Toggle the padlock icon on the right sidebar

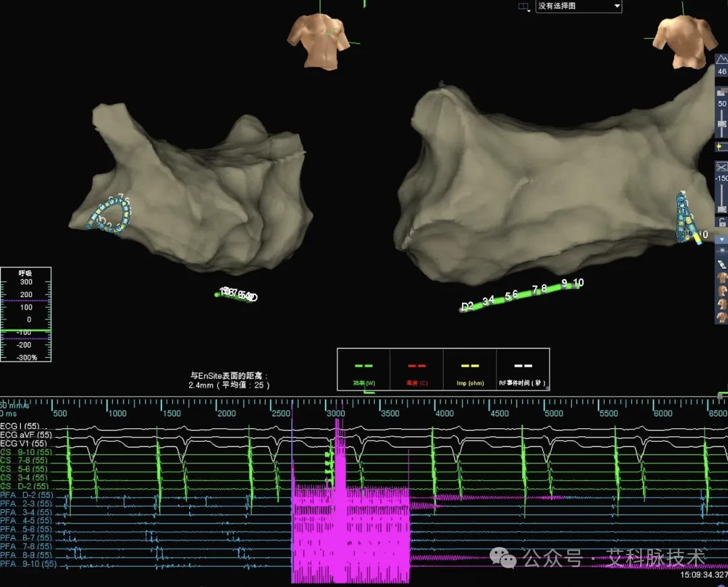point(722,222)
